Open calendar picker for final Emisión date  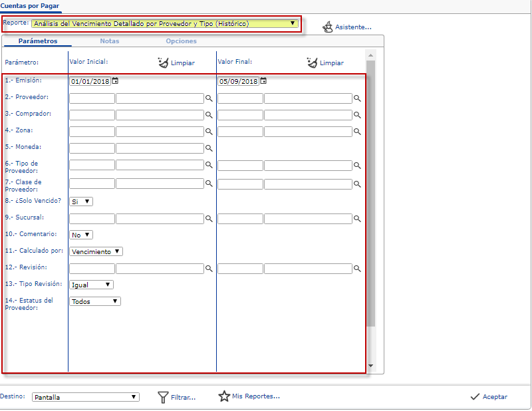[263, 81]
